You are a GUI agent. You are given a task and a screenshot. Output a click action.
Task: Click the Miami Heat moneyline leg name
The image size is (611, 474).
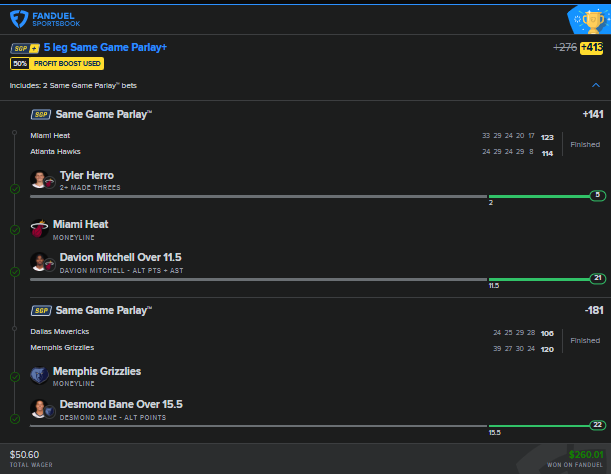(x=81, y=225)
